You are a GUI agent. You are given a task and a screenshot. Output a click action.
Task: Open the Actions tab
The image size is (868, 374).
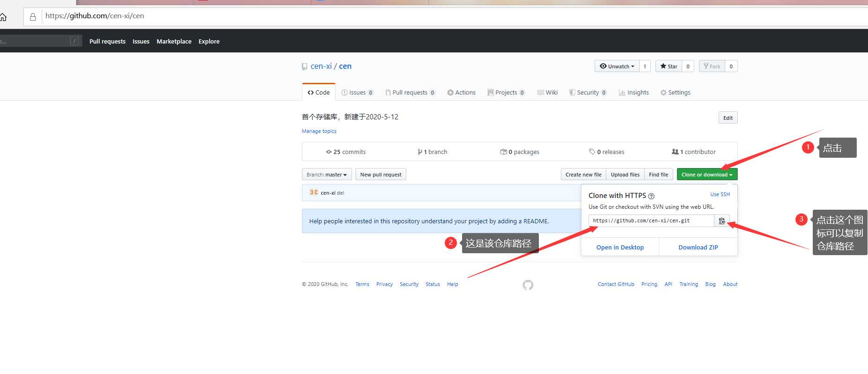(461, 93)
